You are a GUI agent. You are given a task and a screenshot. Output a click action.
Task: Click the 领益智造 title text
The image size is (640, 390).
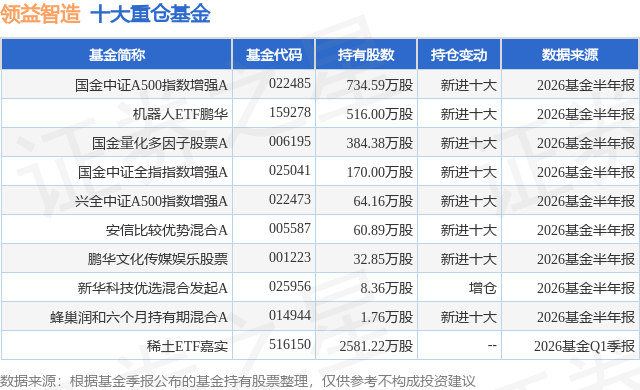tap(40, 14)
